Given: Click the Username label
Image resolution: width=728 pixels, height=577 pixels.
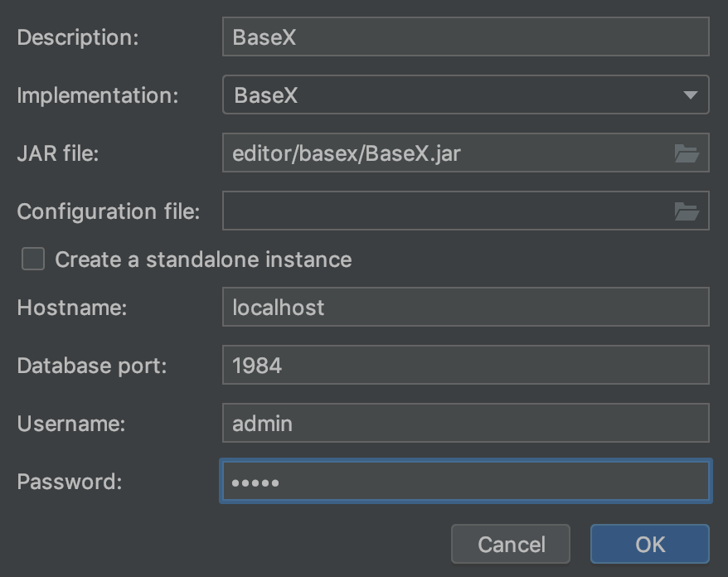Looking at the screenshot, I should 71,424.
